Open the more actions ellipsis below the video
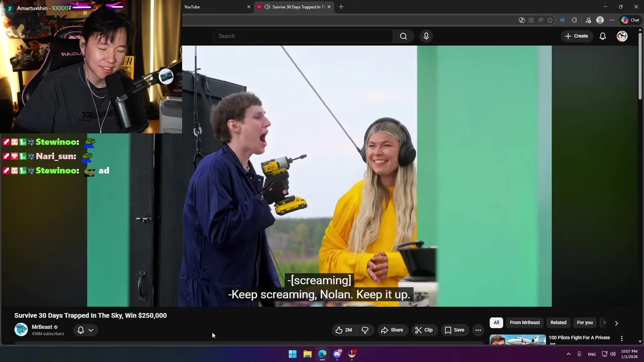This screenshot has height=362, width=644. [x=478, y=330]
